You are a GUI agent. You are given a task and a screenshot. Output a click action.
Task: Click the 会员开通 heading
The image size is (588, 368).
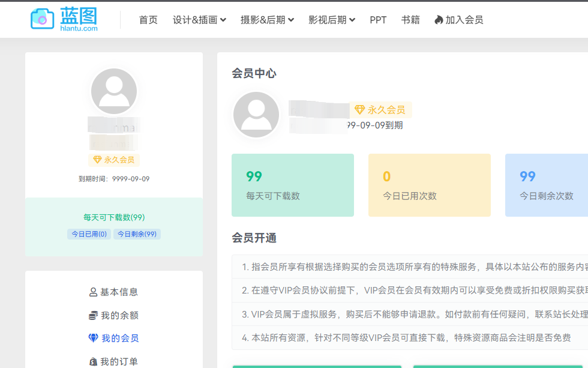coord(254,238)
